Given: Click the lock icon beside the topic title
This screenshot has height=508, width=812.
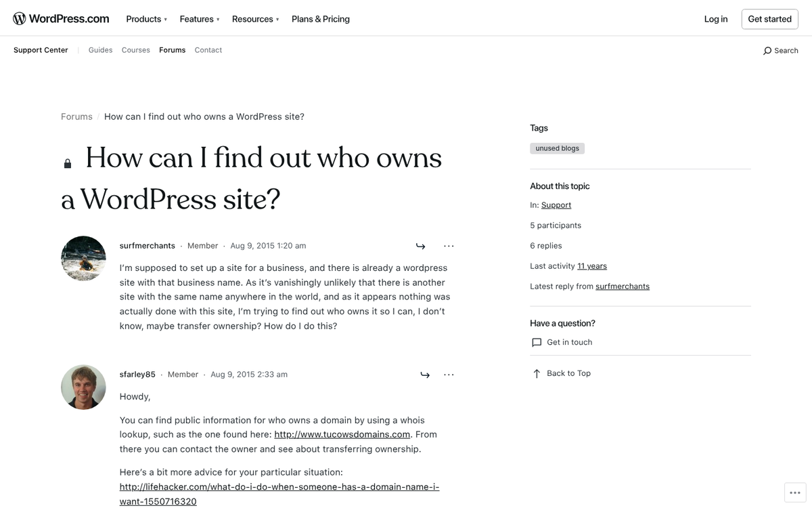Looking at the screenshot, I should point(67,163).
